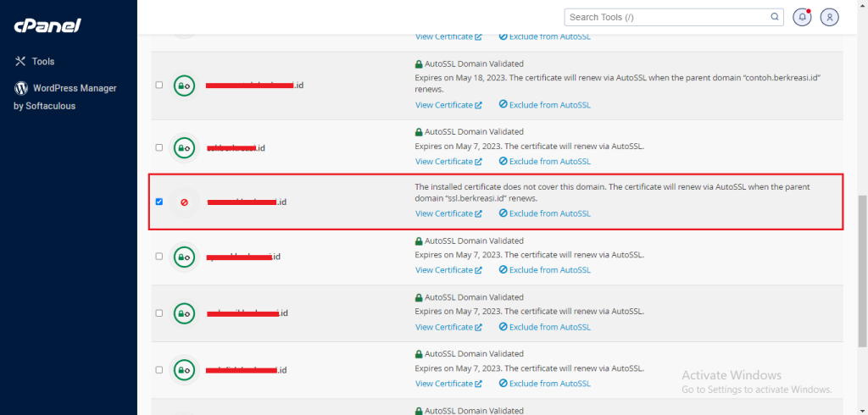
Task: Open the notifications bell
Action: click(802, 17)
